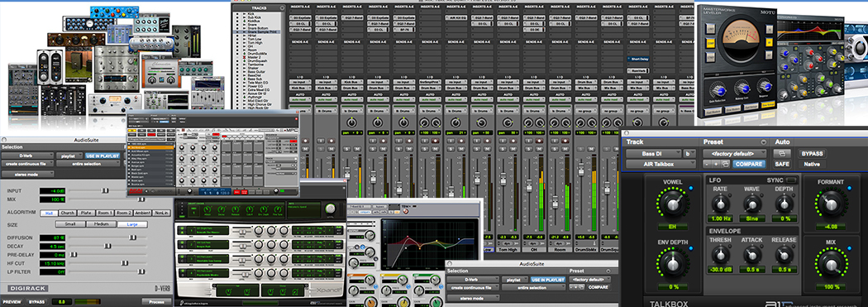The height and width of the screenshot is (307, 868).
Task: Open the Talkbox preset settings round arrow menu
Action: [764, 142]
